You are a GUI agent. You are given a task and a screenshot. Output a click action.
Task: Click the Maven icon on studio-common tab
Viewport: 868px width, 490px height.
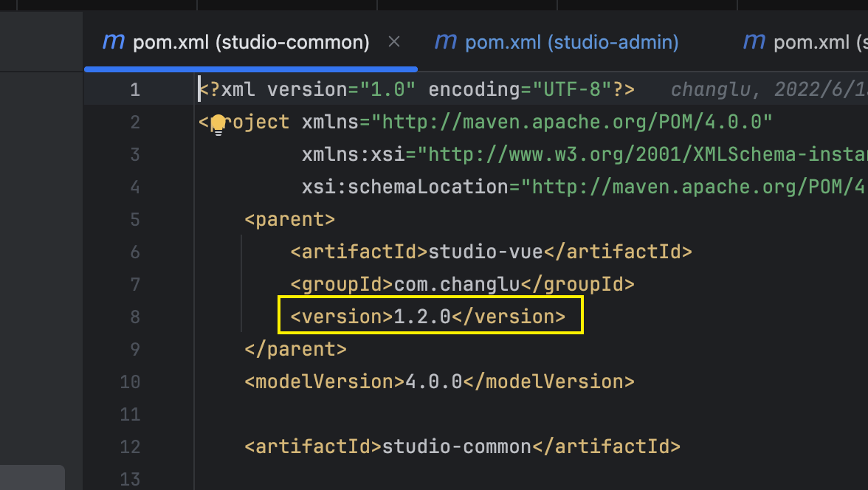click(x=114, y=41)
